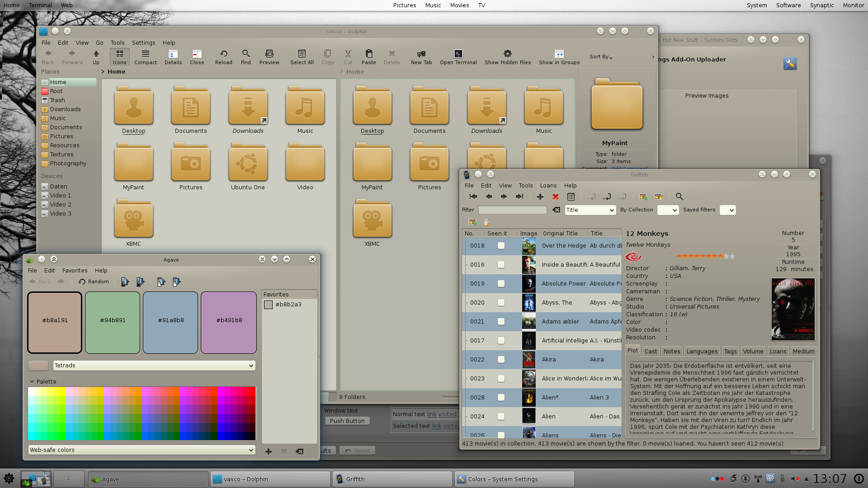Open the Web-safe colors dropdown in Agave
This screenshot has height=488, width=868.
pos(142,450)
